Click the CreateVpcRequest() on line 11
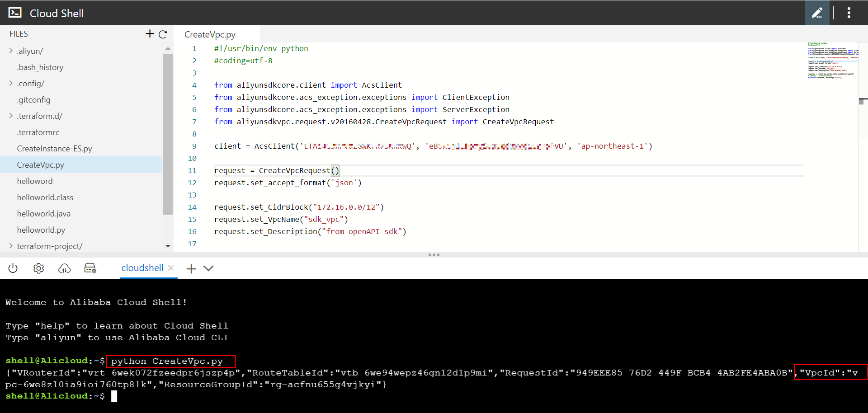The image size is (868, 413). (299, 170)
